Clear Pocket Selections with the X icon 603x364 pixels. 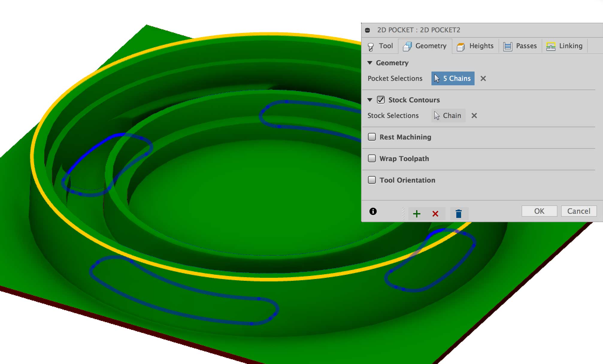point(483,78)
